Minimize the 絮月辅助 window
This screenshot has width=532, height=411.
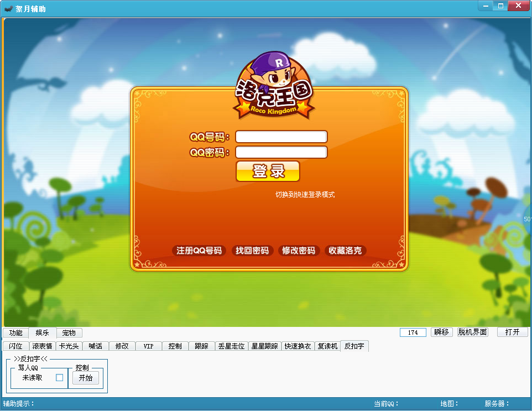486,6
